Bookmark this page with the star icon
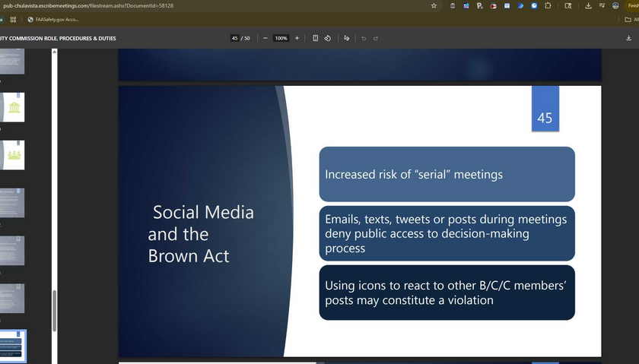 pos(434,5)
